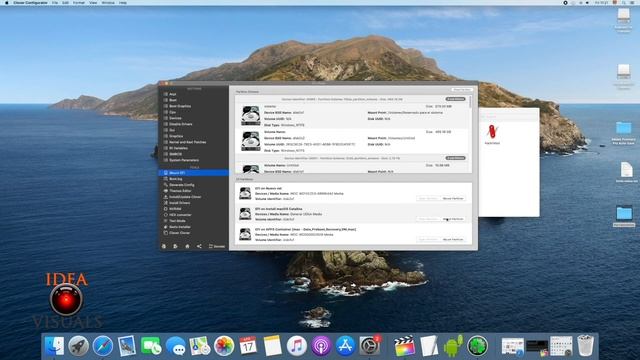Image resolution: width=640 pixels, height=360 pixels.
Task: Select Rt Variables in sidebar
Action: (x=178, y=148)
